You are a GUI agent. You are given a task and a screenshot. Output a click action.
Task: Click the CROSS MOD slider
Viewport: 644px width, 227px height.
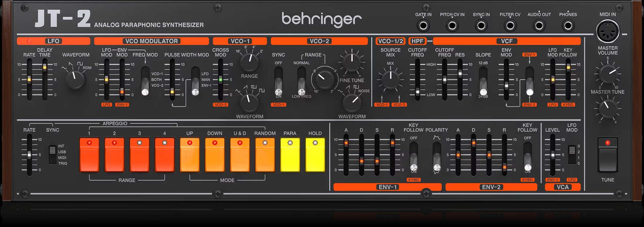click(x=220, y=80)
